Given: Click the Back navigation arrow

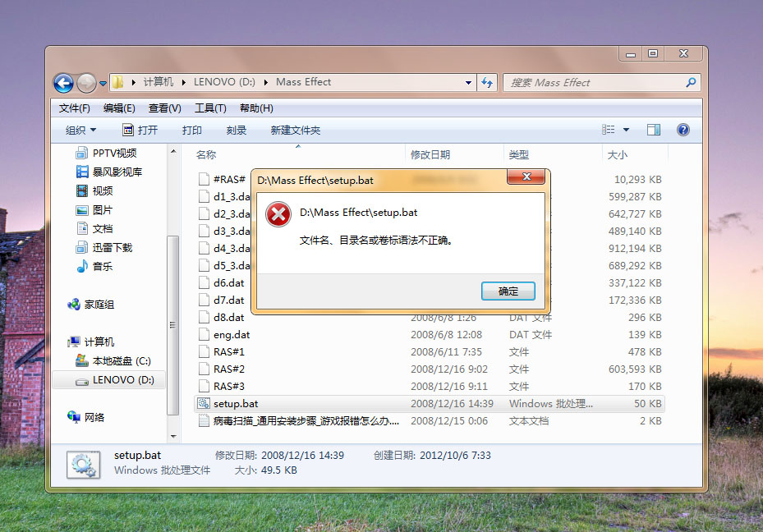Looking at the screenshot, I should pyautogui.click(x=63, y=83).
